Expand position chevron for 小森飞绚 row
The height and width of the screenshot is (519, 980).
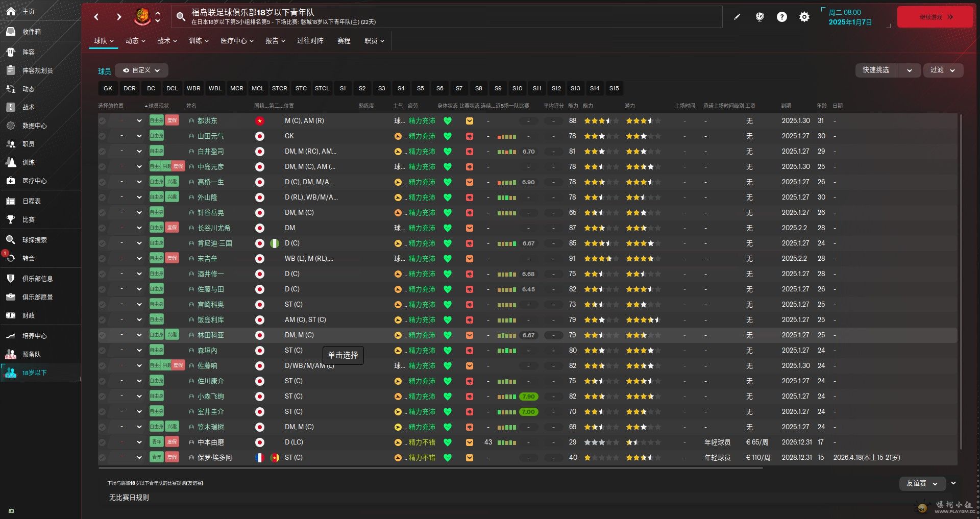139,397
